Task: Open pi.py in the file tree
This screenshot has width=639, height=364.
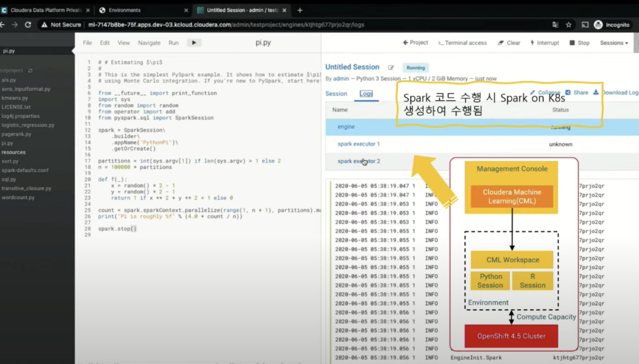Action: pyautogui.click(x=7, y=143)
